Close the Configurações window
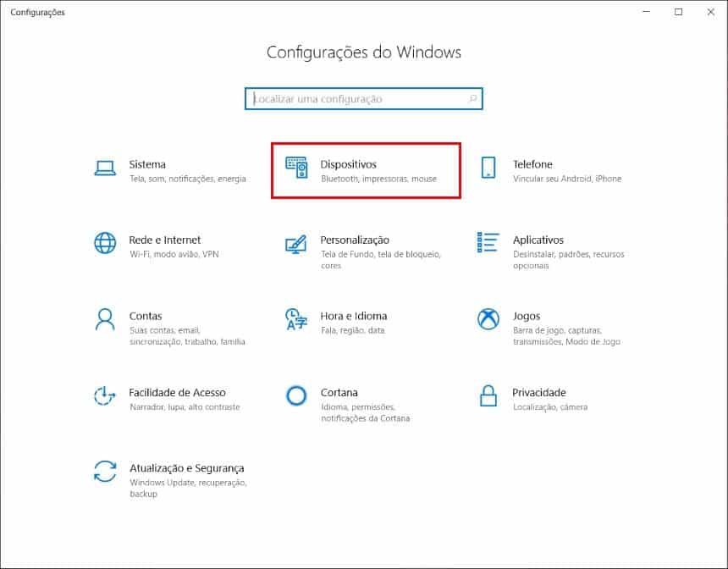This screenshot has height=569, width=728. coord(711,12)
